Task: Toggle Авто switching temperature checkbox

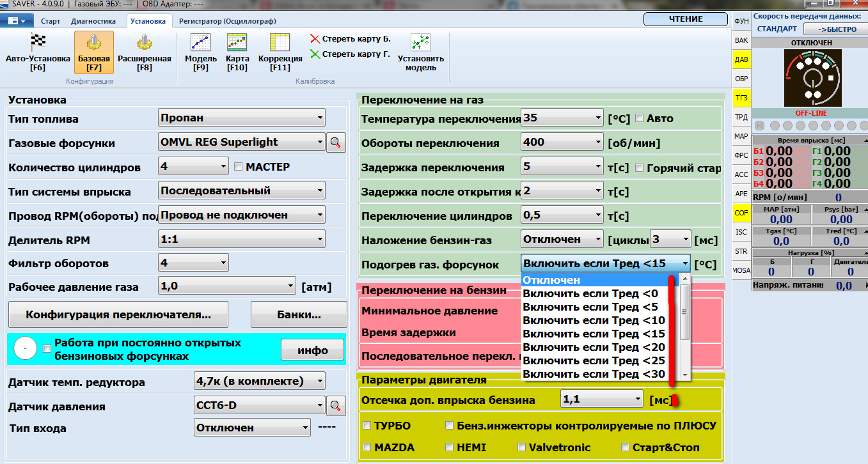Action: (x=639, y=118)
